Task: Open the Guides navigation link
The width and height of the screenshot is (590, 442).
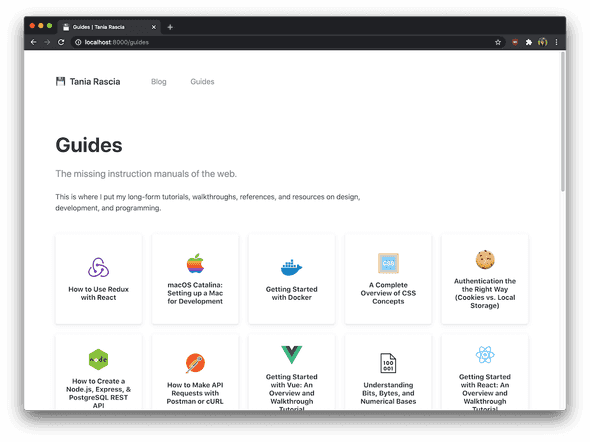Action: [202, 82]
